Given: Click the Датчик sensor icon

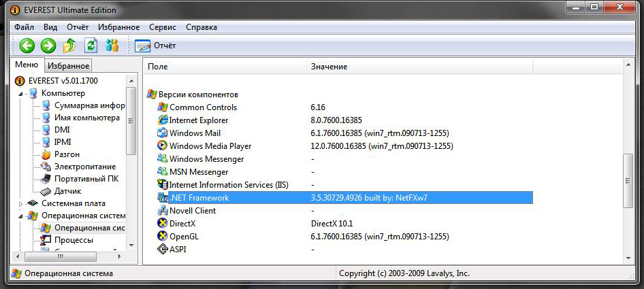Looking at the screenshot, I should 45,191.
